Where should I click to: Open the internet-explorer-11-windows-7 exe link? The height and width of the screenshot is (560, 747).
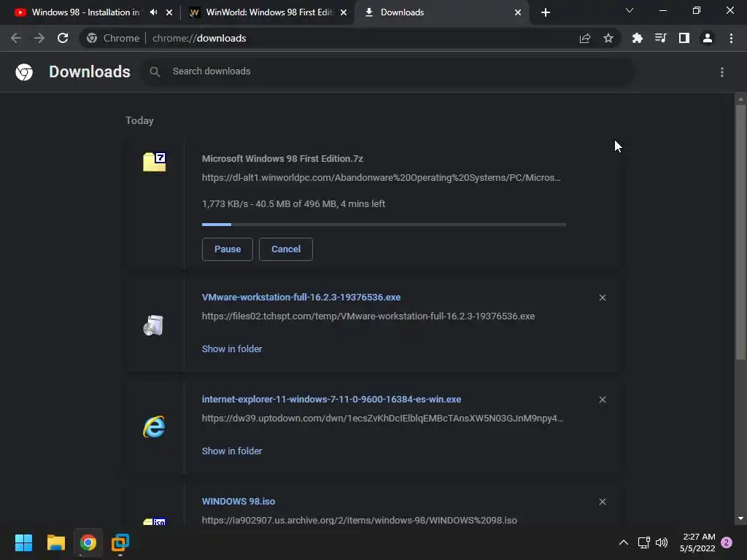pos(332,400)
